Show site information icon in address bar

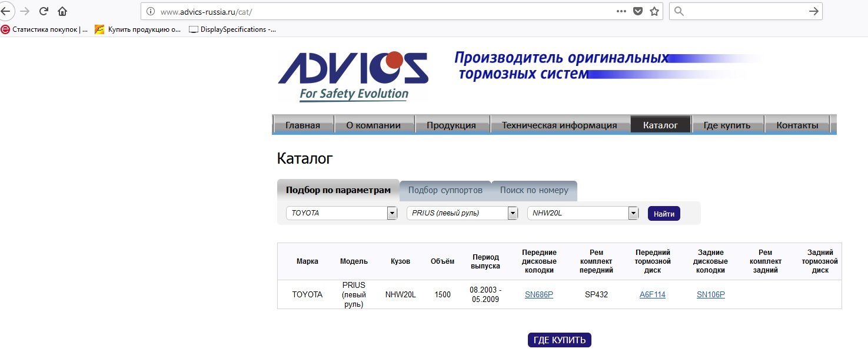pos(150,11)
